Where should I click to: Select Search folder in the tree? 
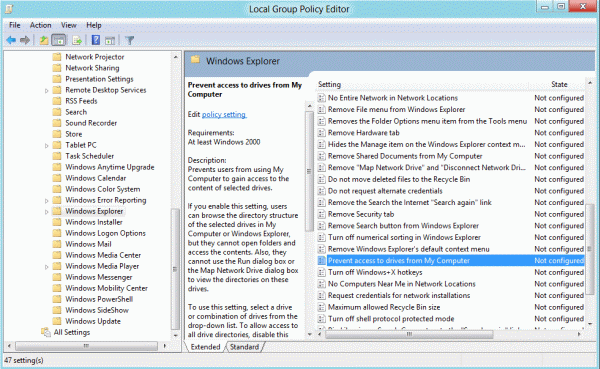point(76,112)
